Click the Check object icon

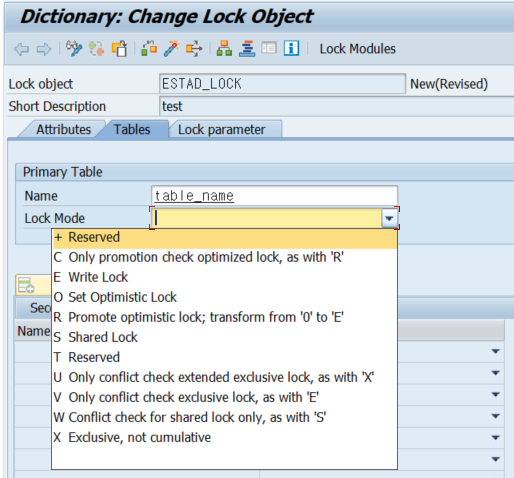pos(149,49)
